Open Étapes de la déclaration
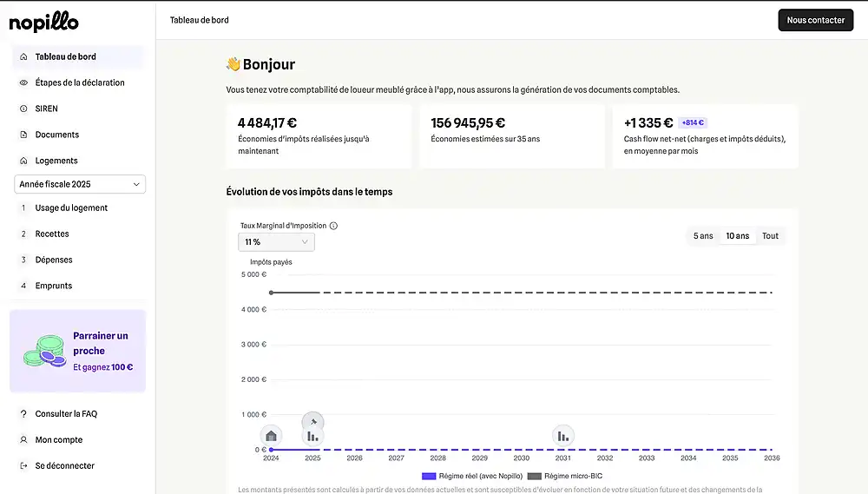 [x=78, y=82]
